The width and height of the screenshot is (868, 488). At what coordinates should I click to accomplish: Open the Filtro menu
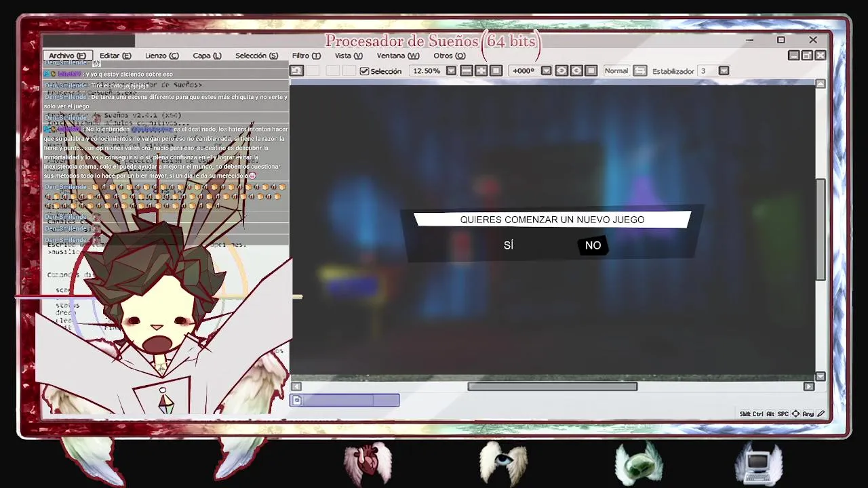307,56
